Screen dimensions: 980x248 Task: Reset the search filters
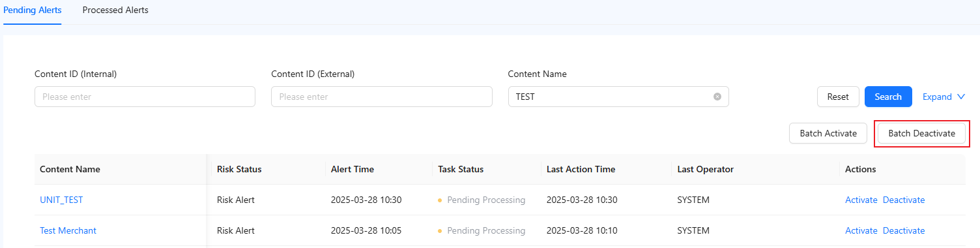click(x=838, y=97)
